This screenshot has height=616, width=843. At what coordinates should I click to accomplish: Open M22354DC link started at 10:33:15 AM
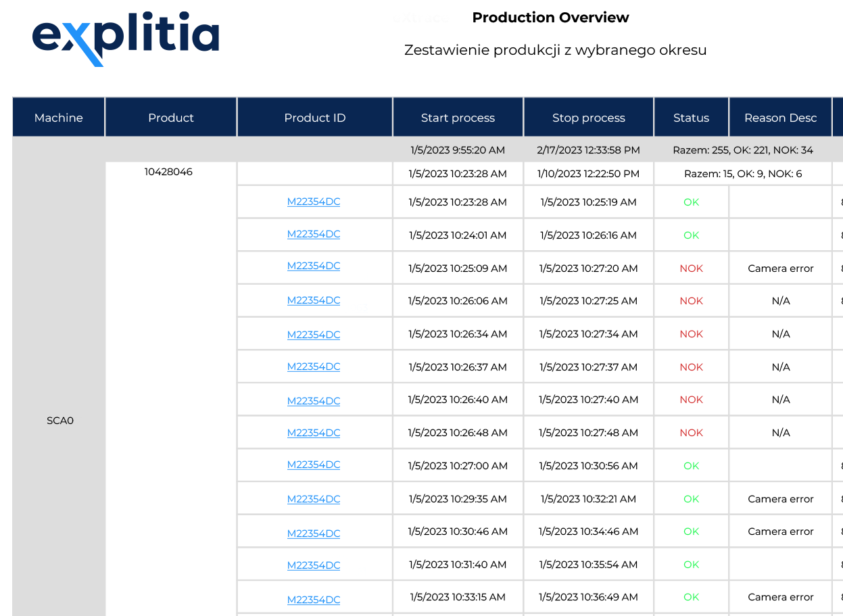click(314, 600)
